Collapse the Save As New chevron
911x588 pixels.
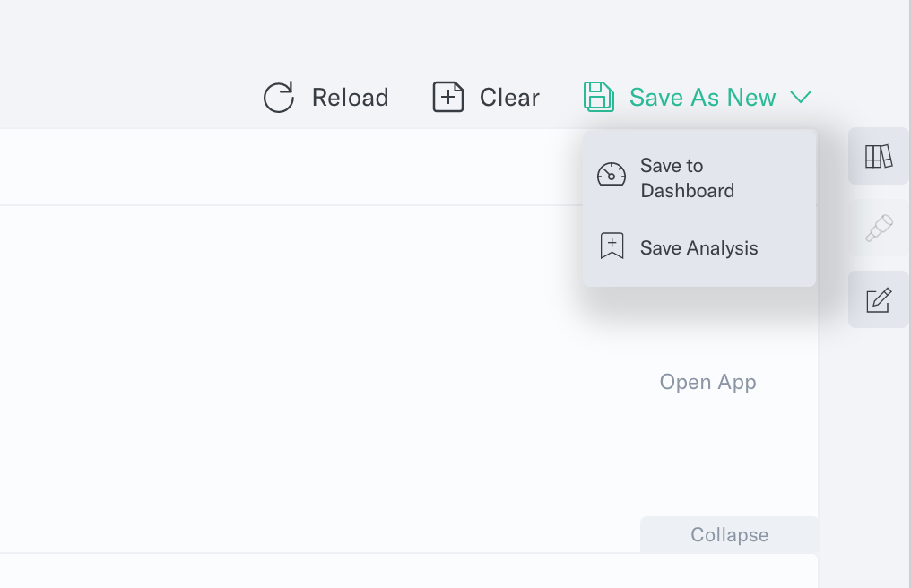tap(801, 97)
